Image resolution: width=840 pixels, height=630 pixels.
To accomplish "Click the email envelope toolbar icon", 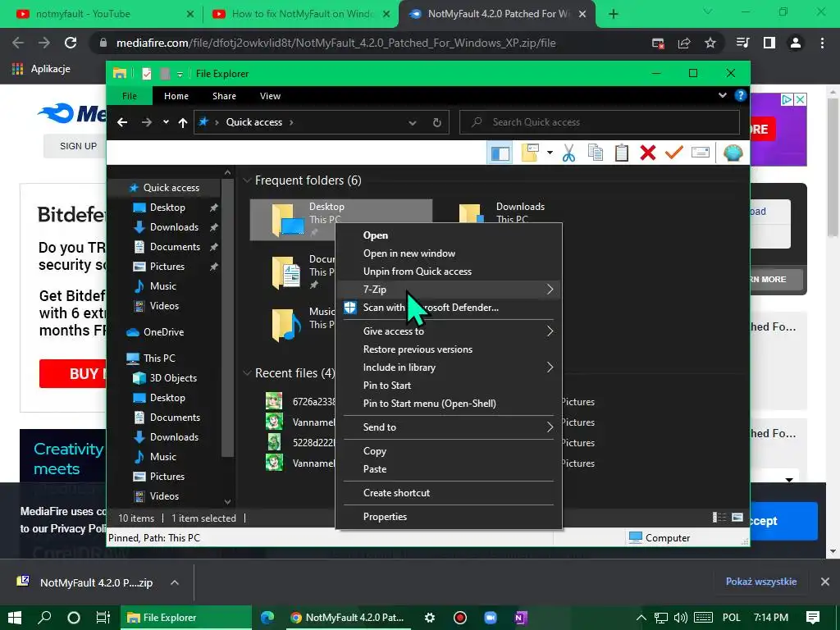I will point(701,153).
